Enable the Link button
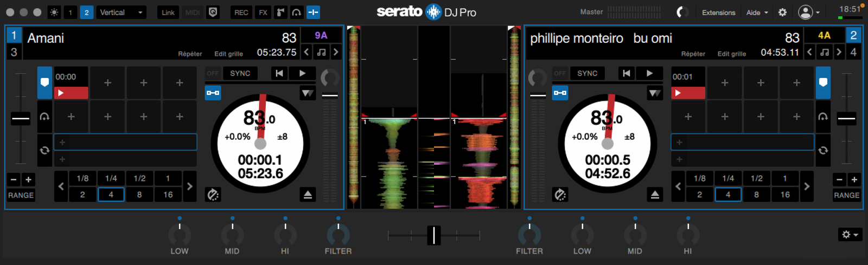 pos(168,12)
